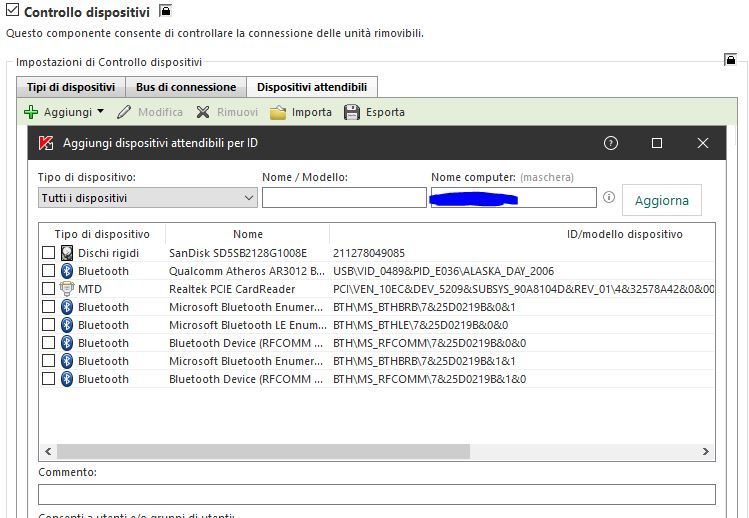Click the hard disk icon for Dischi rigidi
749x518 pixels.
(67, 253)
